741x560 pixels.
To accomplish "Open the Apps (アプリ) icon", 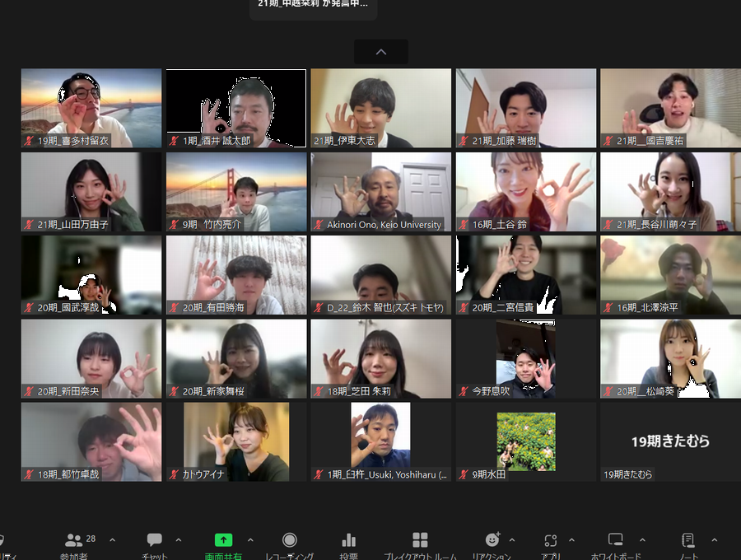I will point(551,540).
